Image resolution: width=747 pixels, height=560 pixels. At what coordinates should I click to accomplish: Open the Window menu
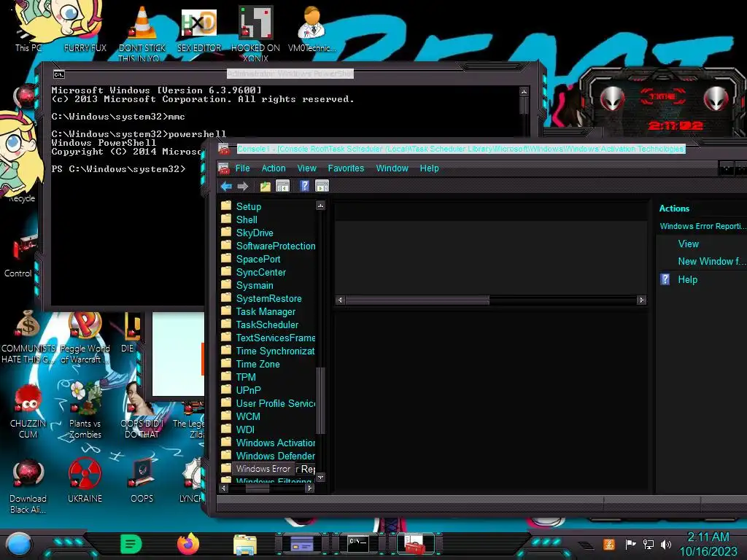click(392, 168)
